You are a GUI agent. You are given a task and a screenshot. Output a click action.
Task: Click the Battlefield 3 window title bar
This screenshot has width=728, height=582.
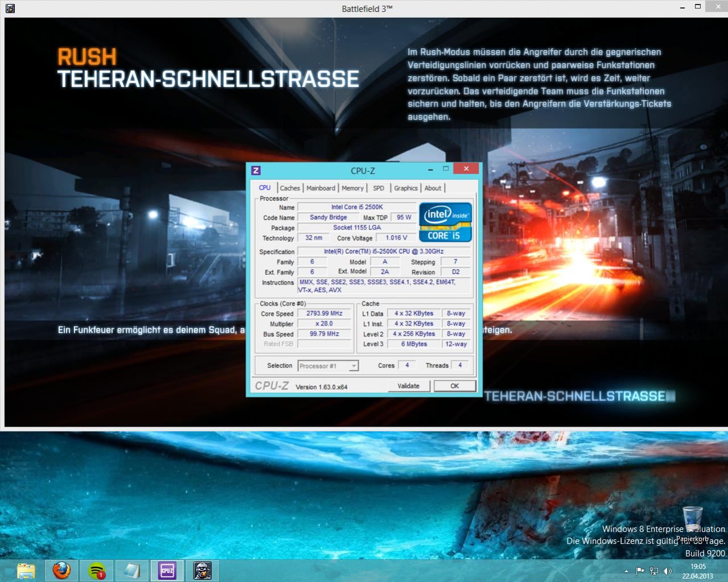[367, 9]
